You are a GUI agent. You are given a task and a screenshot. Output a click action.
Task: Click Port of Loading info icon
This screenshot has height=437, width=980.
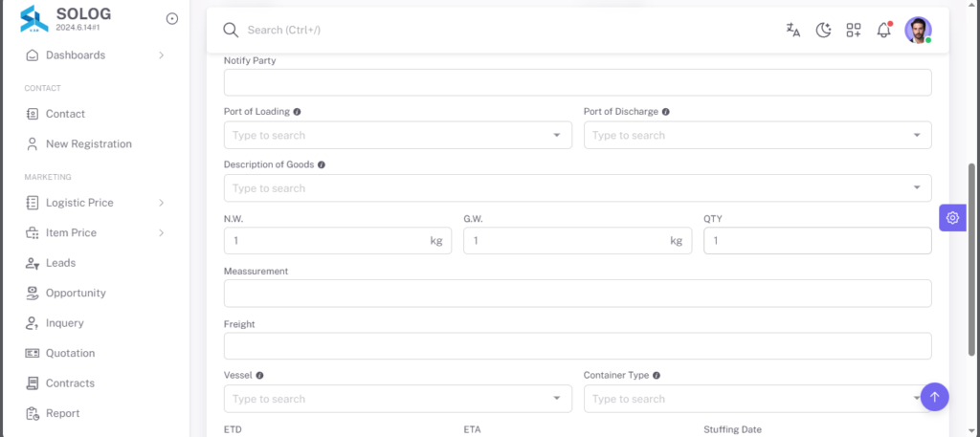(x=297, y=112)
